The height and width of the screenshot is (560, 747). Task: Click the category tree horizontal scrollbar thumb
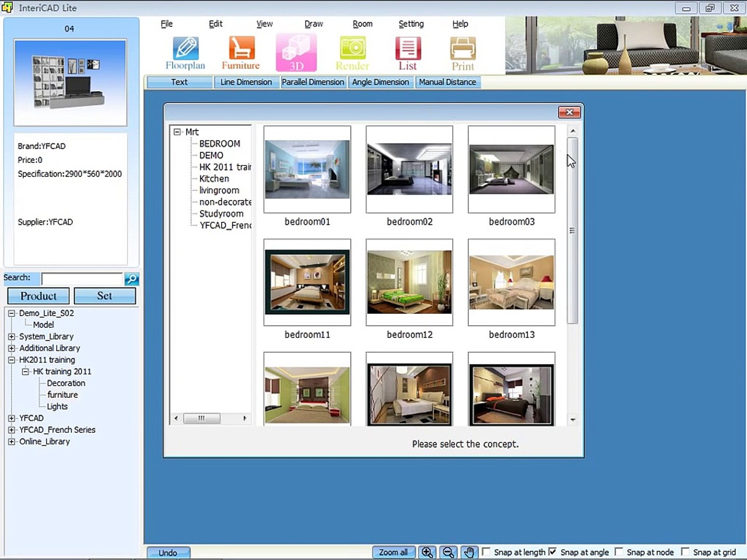tap(201, 418)
